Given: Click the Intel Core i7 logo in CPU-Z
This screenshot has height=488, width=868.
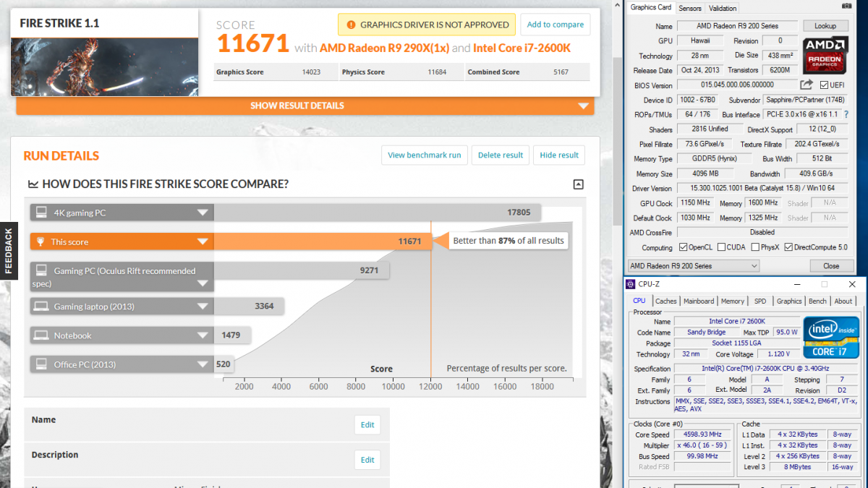Looking at the screenshot, I should click(830, 337).
